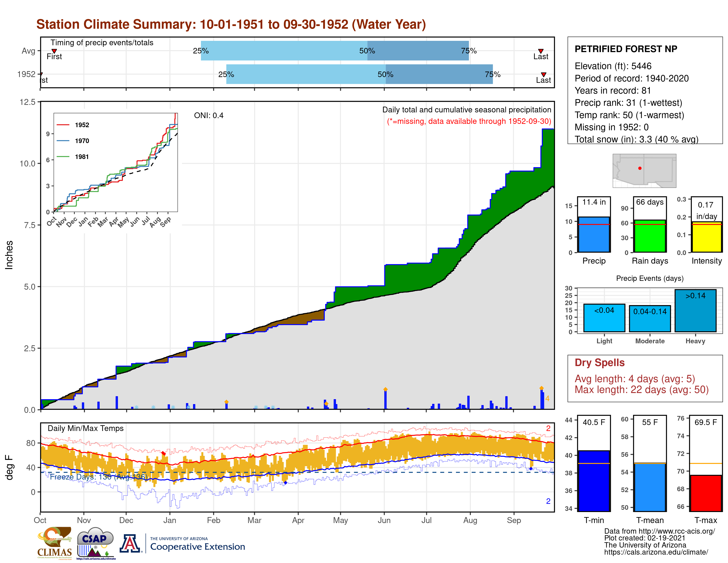Click the Light <0.04 events bar
Viewport: 728px width, 563px height.
coord(604,318)
